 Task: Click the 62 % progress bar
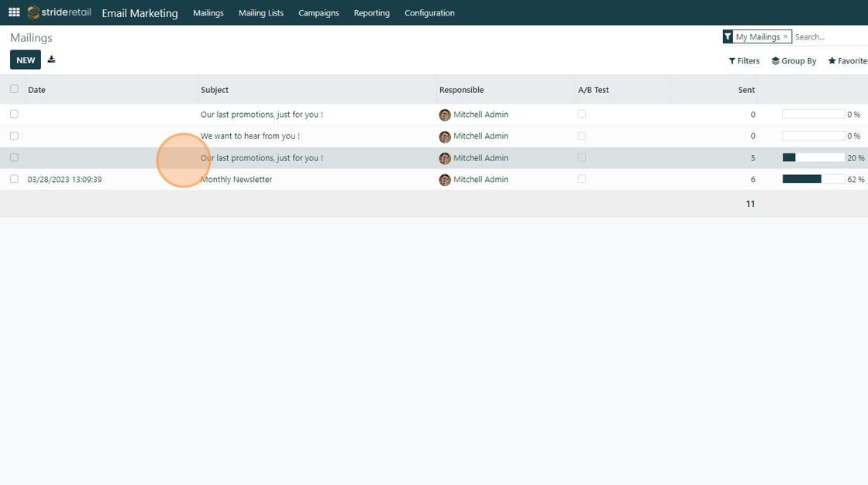coord(813,179)
